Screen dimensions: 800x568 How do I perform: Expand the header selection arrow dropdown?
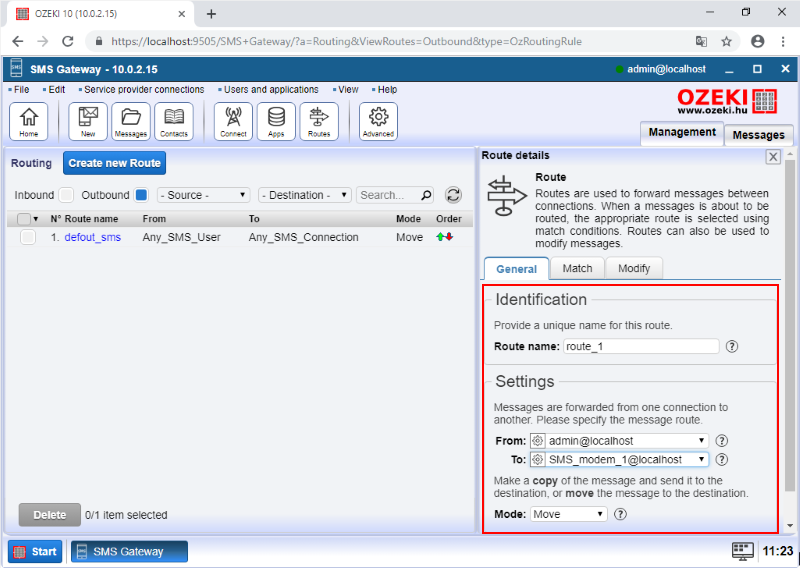tap(36, 219)
